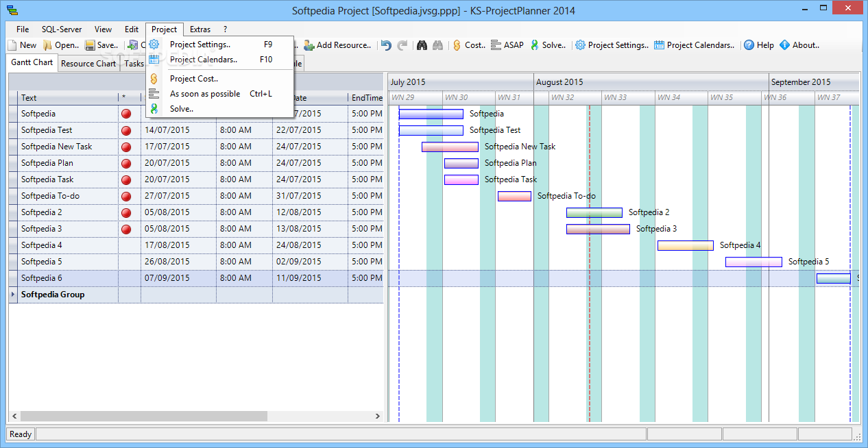Screen dimensions: 868x448
Task: Switch to the Resource Chart tab
Action: tap(88, 64)
